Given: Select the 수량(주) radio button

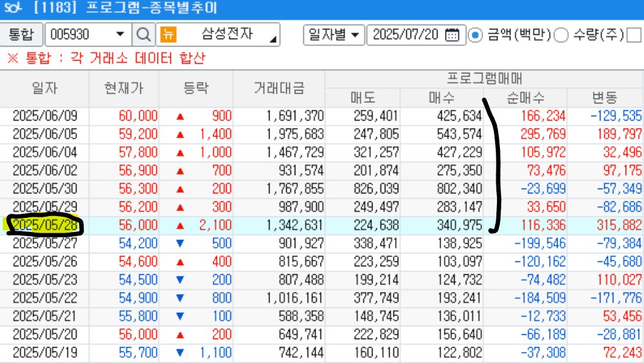Looking at the screenshot, I should (x=561, y=36).
